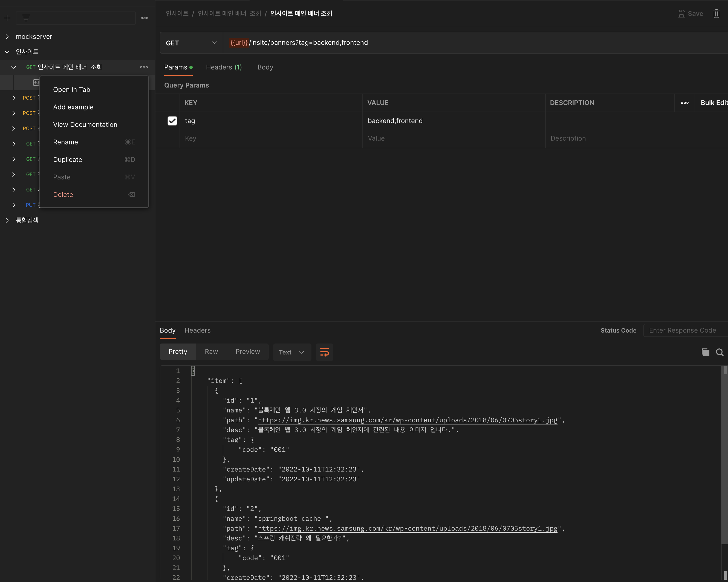Open search in response body
The image size is (728, 582).
click(720, 352)
